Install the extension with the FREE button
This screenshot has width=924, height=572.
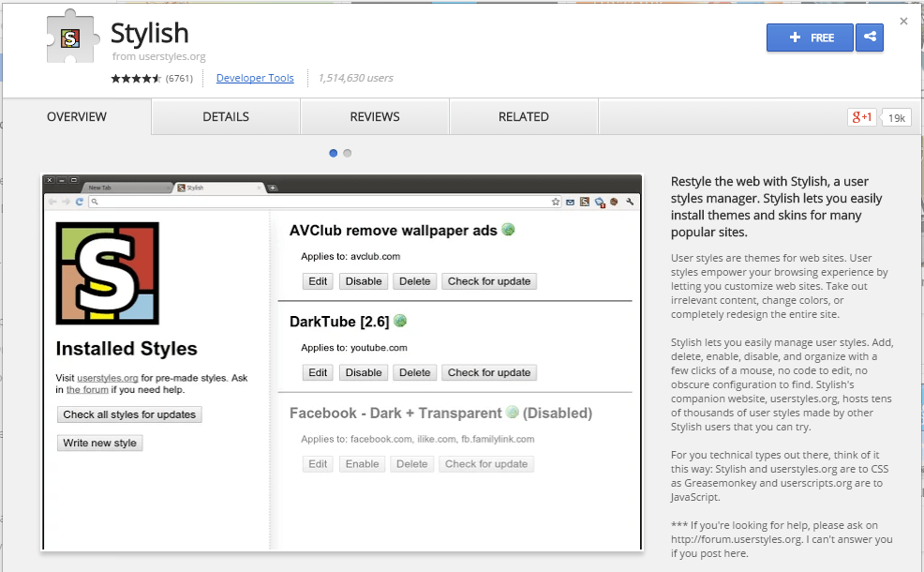pyautogui.click(x=810, y=38)
